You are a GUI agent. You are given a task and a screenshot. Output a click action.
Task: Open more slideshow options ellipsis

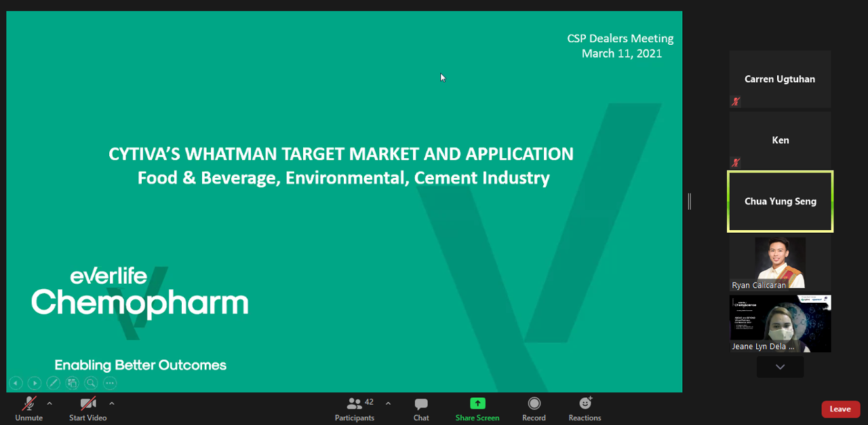(110, 383)
